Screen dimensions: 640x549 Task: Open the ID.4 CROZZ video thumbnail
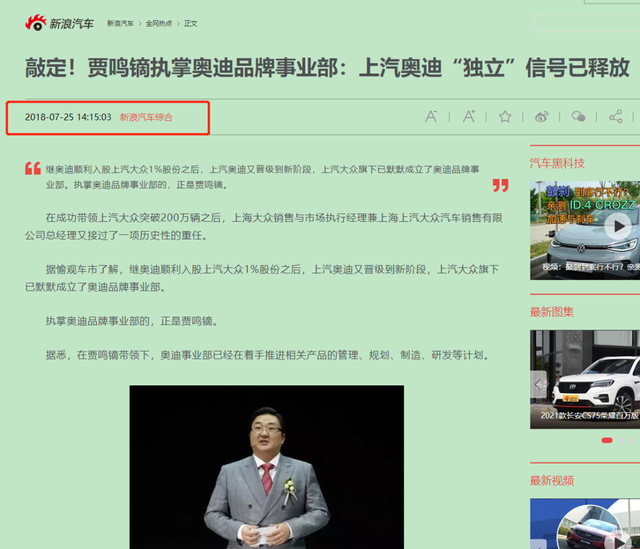pos(585,231)
